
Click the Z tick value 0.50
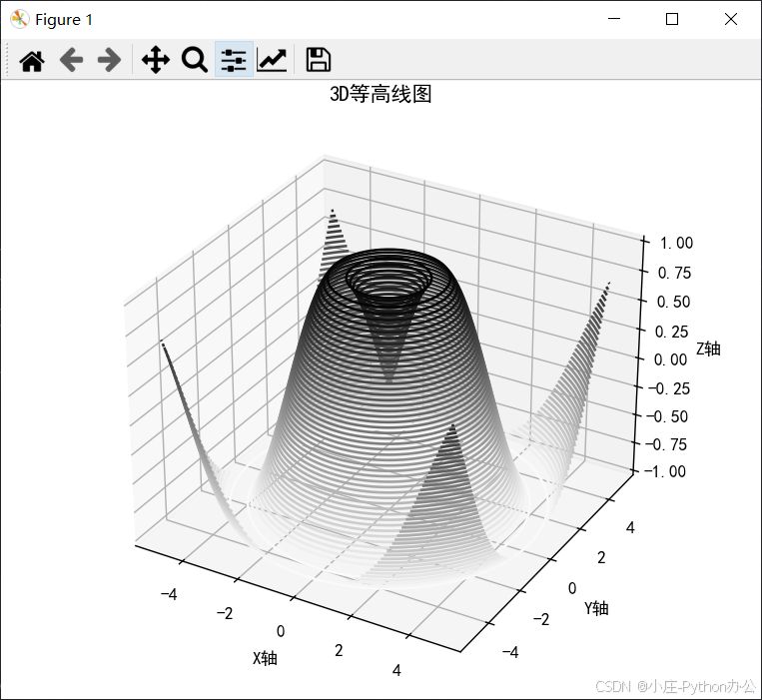673,303
